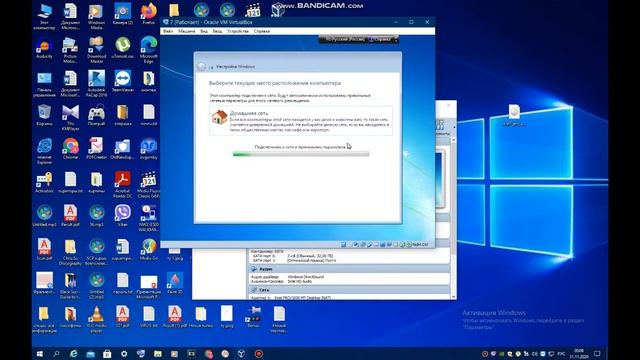Open the Windows Media desktop shortcut
The height and width of the screenshot is (360, 640).
[96, 16]
